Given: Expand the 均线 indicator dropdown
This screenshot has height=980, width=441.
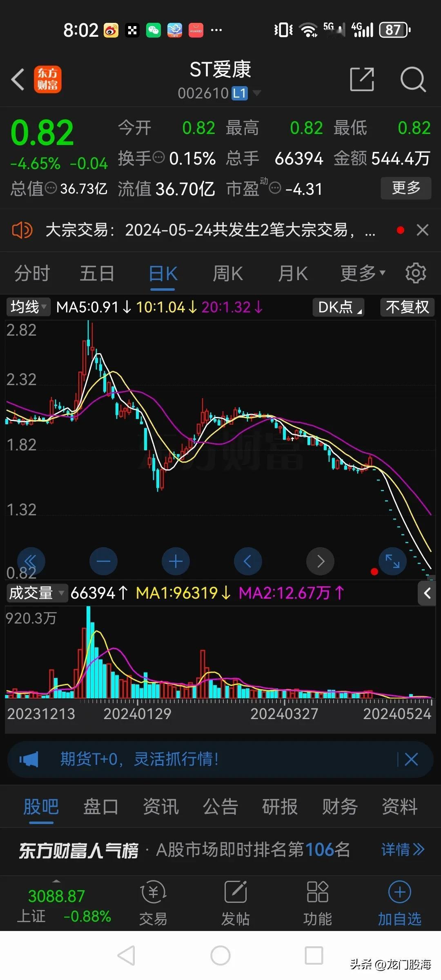Looking at the screenshot, I should coord(28,307).
